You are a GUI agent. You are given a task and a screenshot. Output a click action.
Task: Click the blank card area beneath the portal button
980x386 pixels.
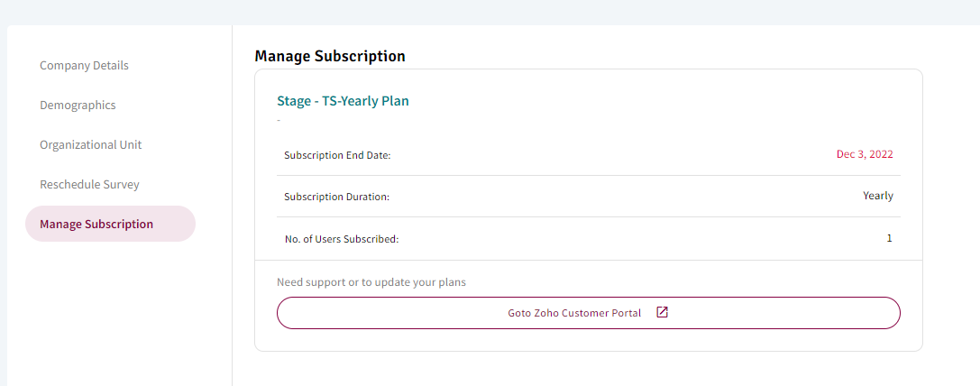(x=588, y=340)
